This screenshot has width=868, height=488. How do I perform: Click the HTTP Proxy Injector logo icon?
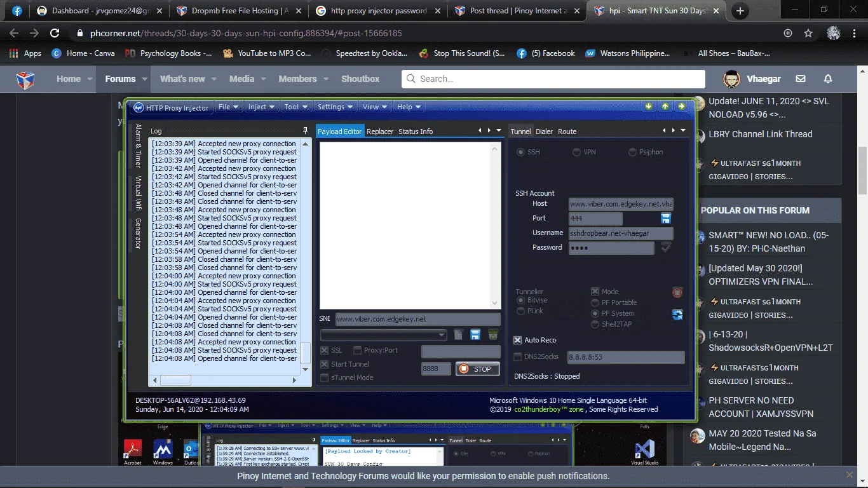pos(139,107)
